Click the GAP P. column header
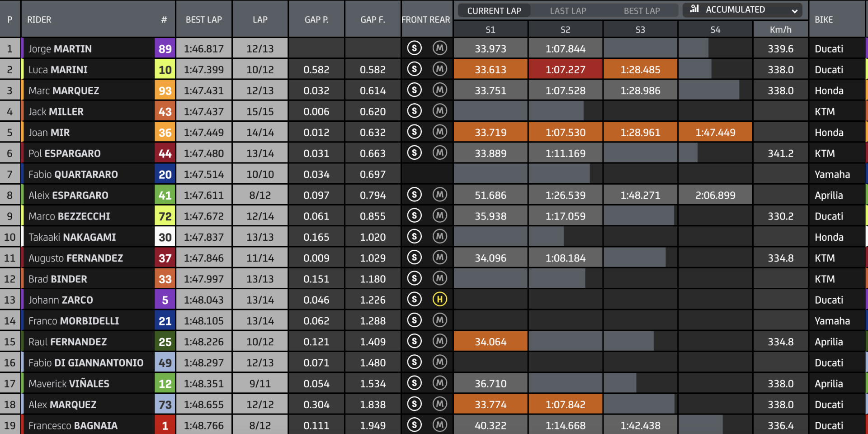This screenshot has width=868, height=434. 316,19
